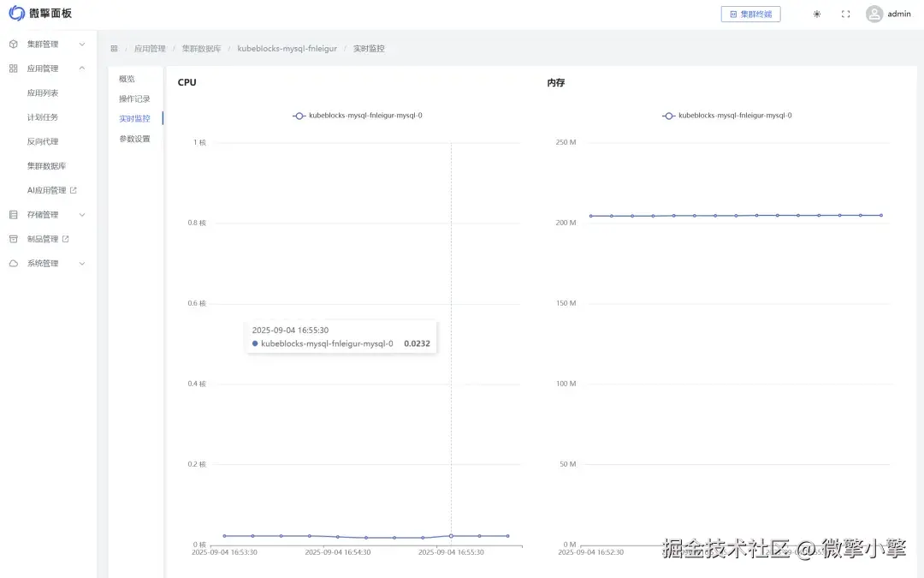Switch to the 操作记录 tab
The width and height of the screenshot is (924, 578).
coord(134,98)
